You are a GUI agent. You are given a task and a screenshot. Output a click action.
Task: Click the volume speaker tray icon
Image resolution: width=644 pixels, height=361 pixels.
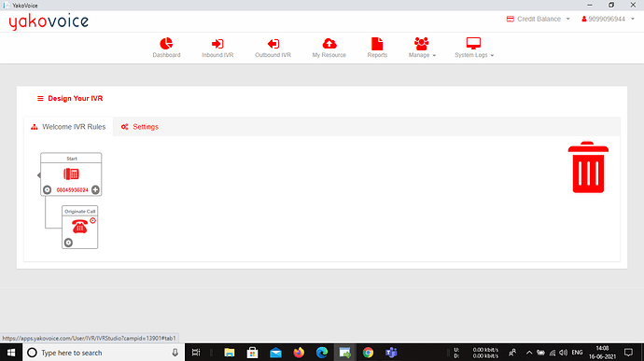click(563, 353)
